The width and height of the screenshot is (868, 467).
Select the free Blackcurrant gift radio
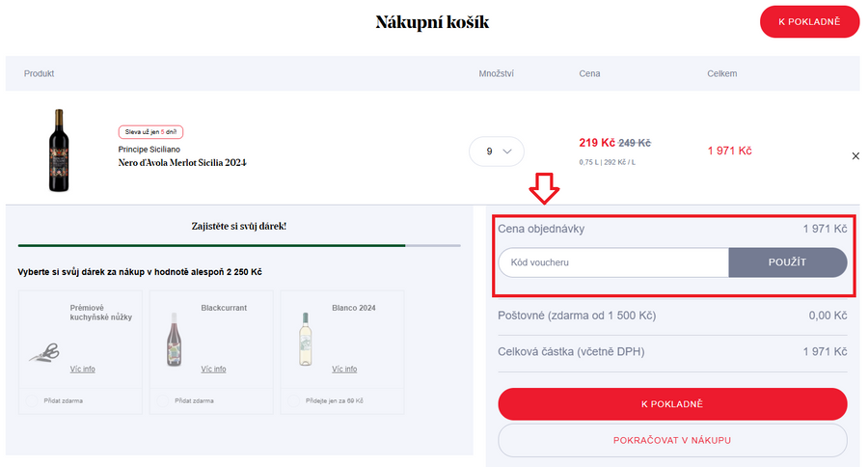pyautogui.click(x=162, y=399)
